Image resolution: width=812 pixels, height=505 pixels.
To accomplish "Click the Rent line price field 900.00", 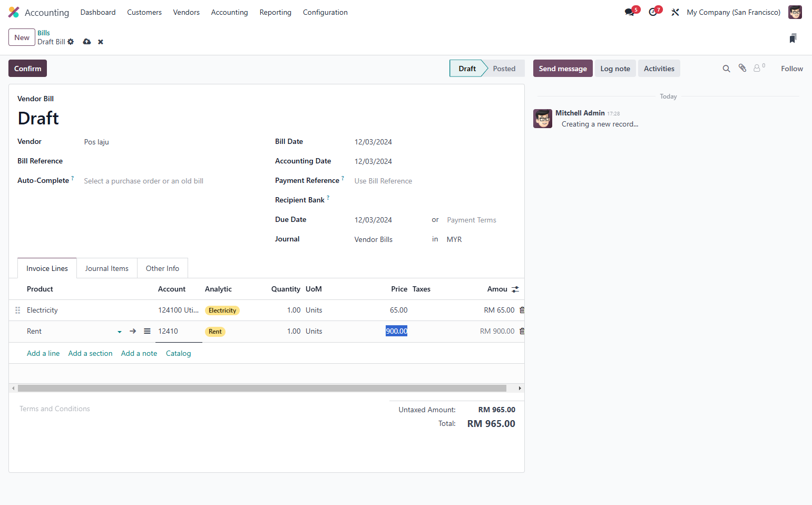I will pyautogui.click(x=396, y=331).
